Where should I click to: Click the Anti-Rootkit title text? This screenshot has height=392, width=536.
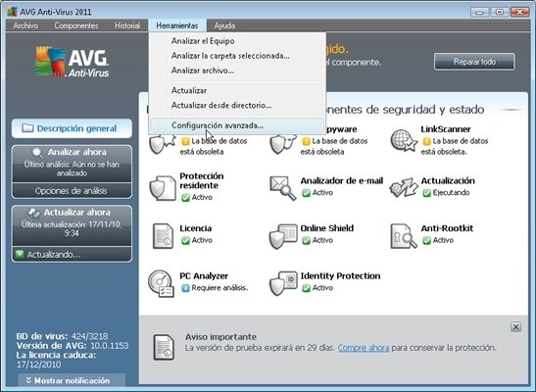click(447, 228)
